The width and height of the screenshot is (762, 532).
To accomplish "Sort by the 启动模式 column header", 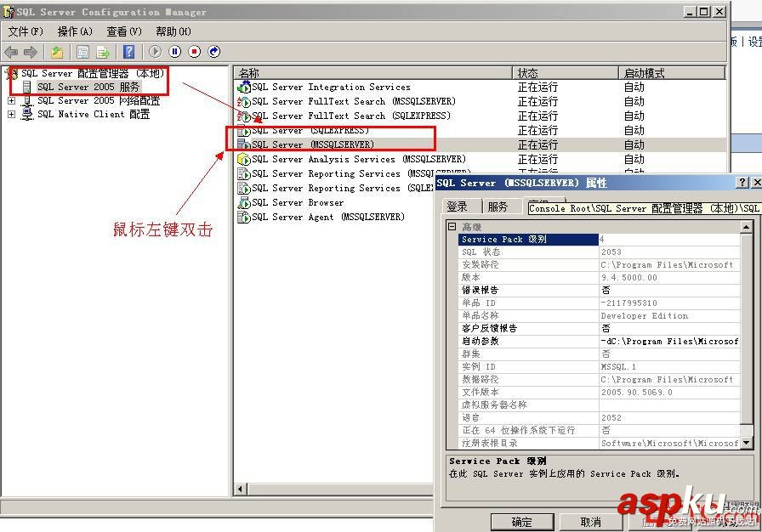I will [x=672, y=73].
